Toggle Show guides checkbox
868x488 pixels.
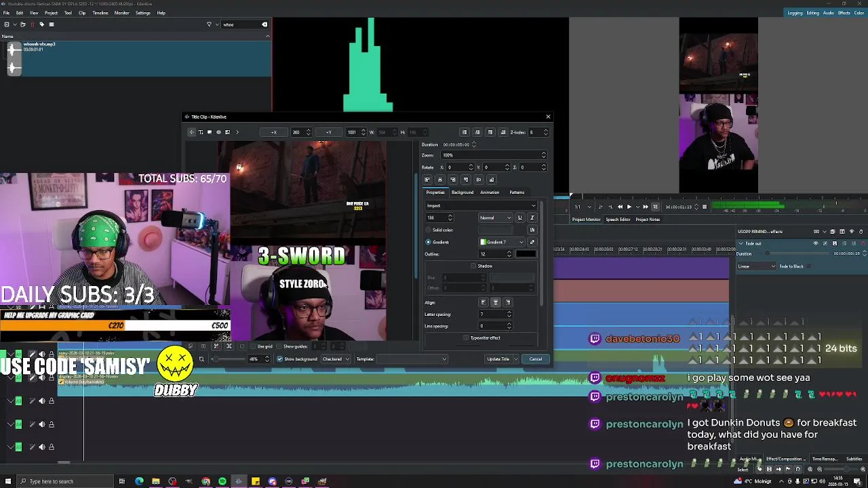coord(278,346)
